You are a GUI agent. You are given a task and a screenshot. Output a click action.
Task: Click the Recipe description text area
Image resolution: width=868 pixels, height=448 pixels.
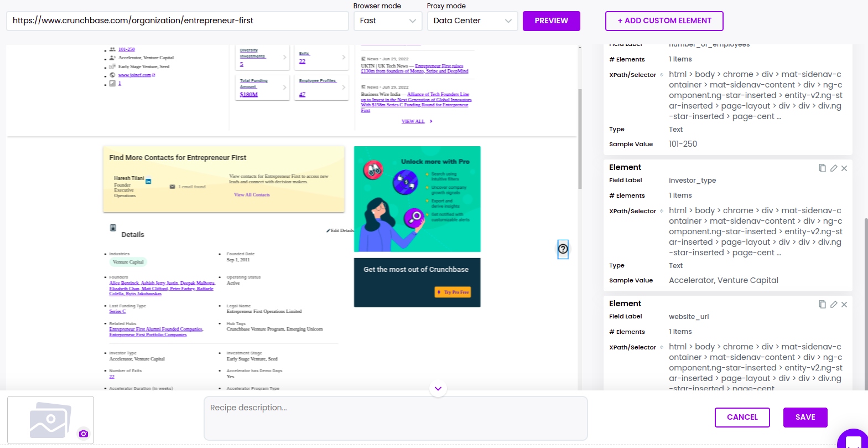(x=396, y=419)
